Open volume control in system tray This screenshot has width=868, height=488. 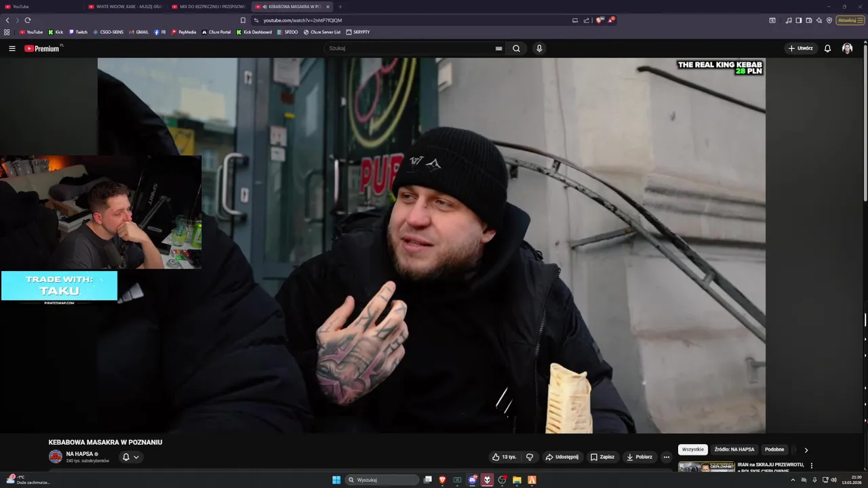(x=833, y=480)
